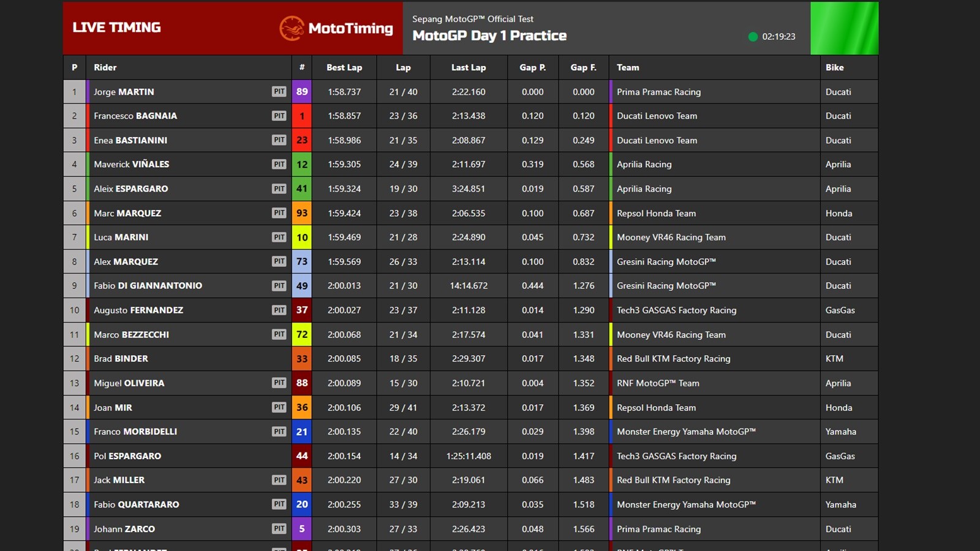Click the green session status dot
Screen dimensions: 980x551
[753, 37]
